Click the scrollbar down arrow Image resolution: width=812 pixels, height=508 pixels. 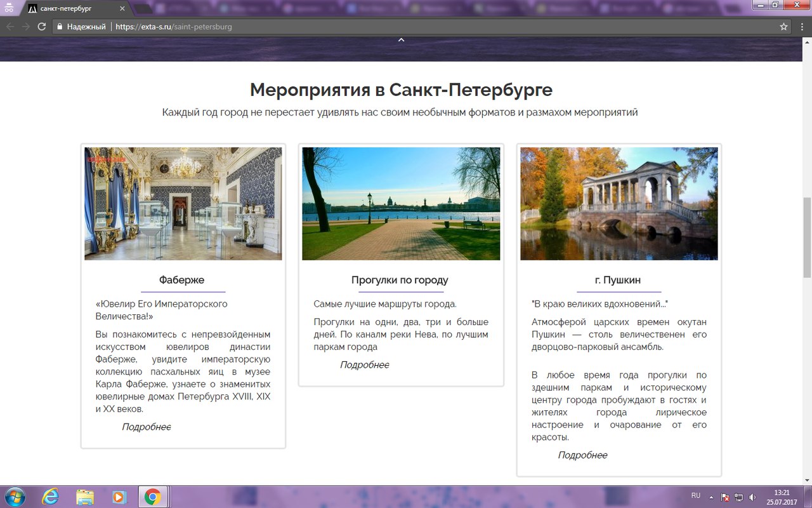coord(807,480)
